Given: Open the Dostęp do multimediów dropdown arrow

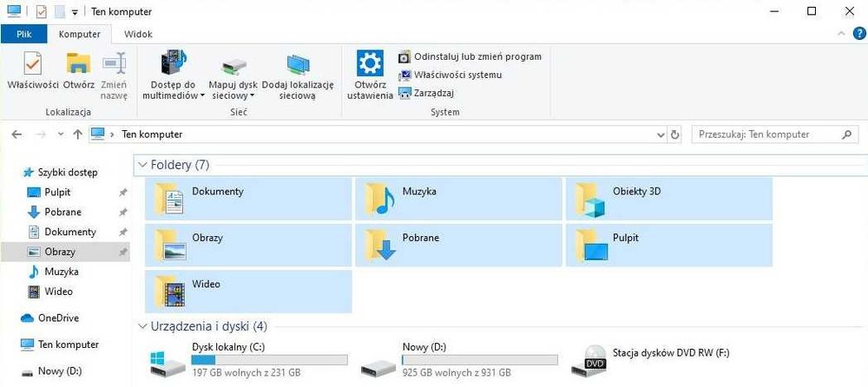Looking at the screenshot, I should [x=202, y=95].
